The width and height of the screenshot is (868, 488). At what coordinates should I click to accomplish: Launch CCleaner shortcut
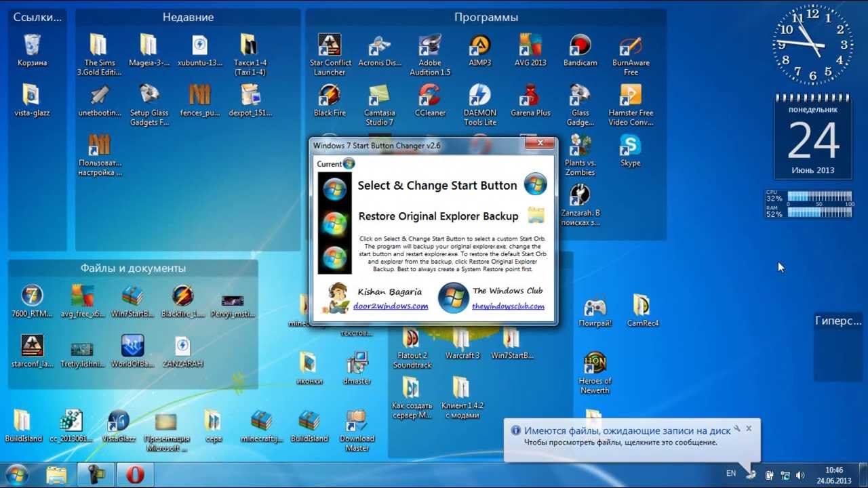[430, 100]
